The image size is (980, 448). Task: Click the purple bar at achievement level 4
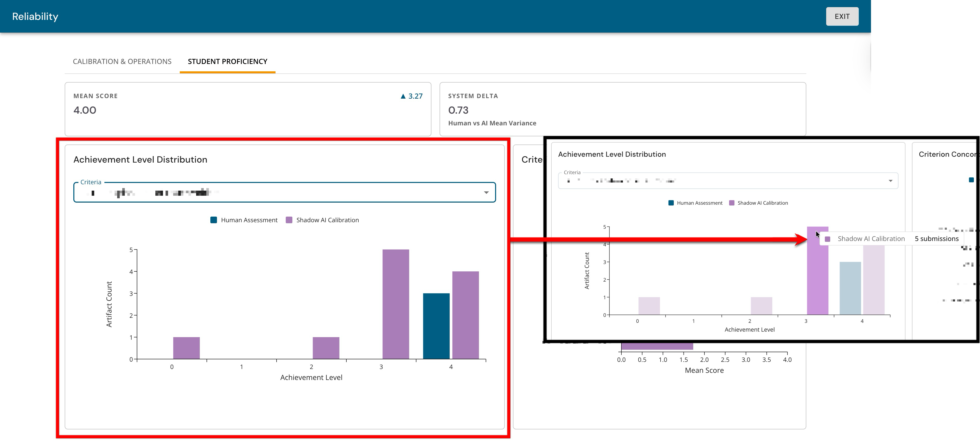pos(466,315)
